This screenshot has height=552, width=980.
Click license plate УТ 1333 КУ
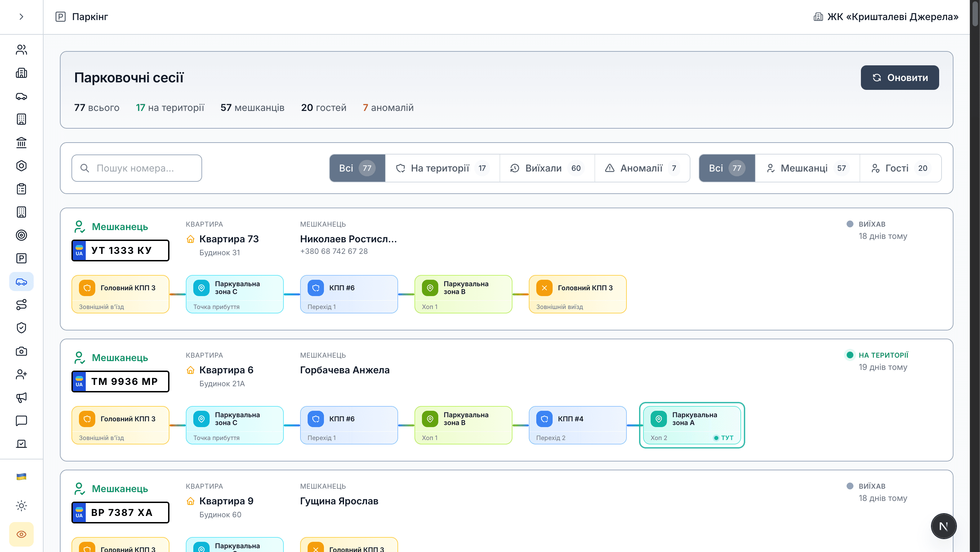[x=120, y=250]
